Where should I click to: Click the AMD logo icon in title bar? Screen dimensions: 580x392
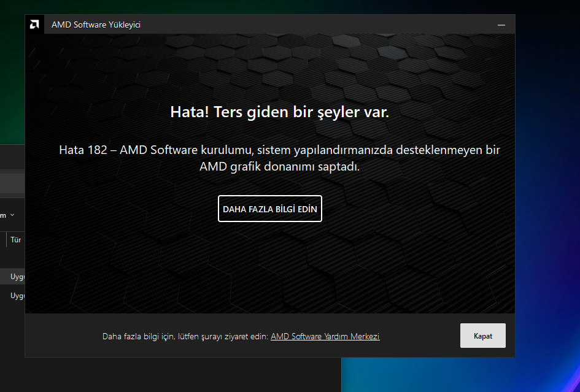(34, 25)
